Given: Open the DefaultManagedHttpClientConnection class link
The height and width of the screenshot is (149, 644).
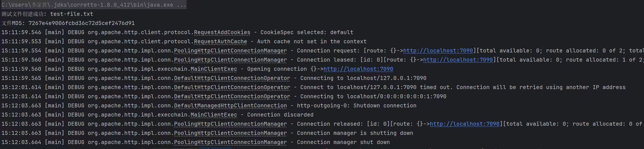Looking at the screenshot, I should coord(230,106).
